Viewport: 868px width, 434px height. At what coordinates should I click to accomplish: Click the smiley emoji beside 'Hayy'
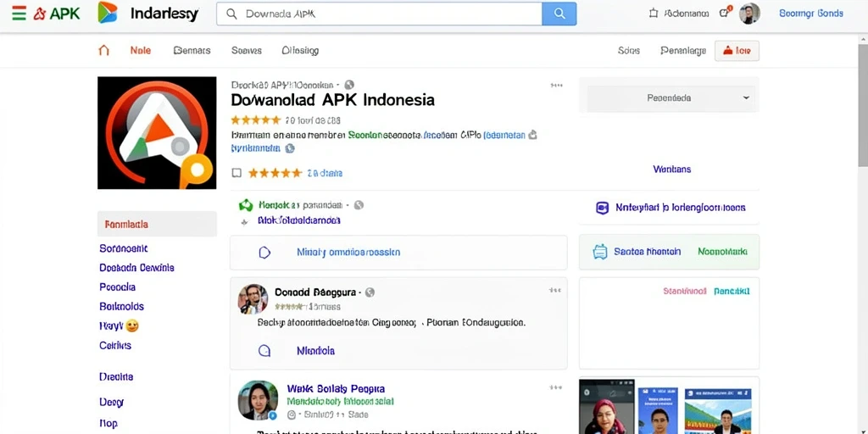coord(131,326)
